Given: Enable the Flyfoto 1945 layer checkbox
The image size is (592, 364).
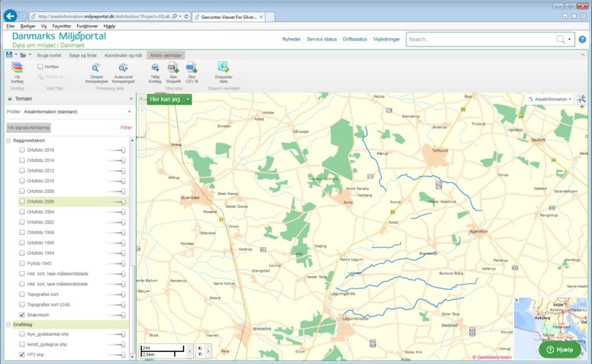Looking at the screenshot, I should pyautogui.click(x=22, y=263).
